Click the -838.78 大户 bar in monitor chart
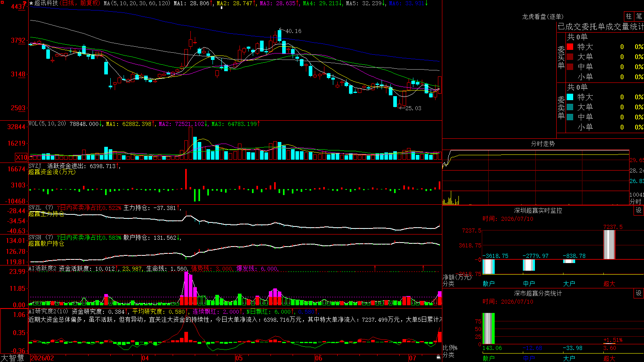The image size is (644, 362). click(x=569, y=261)
